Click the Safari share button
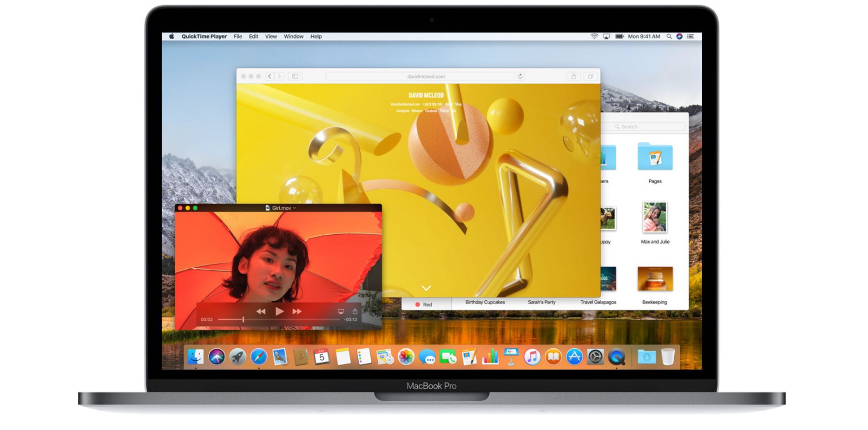 click(x=573, y=76)
